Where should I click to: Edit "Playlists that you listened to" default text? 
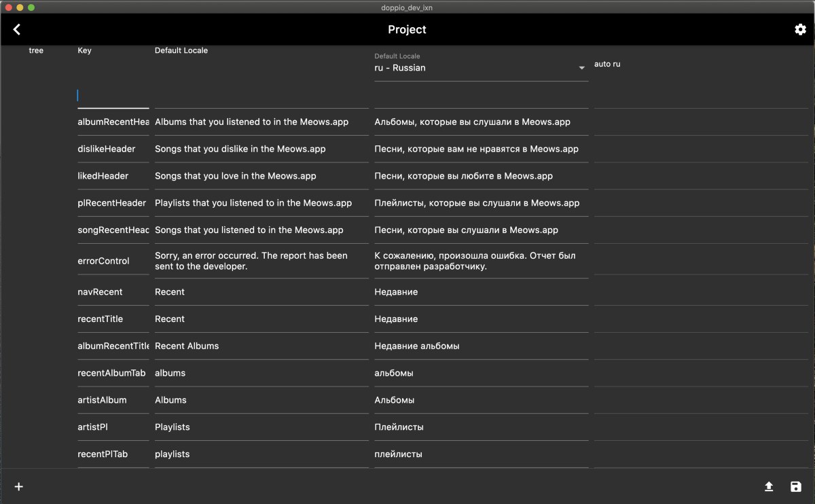(261, 203)
